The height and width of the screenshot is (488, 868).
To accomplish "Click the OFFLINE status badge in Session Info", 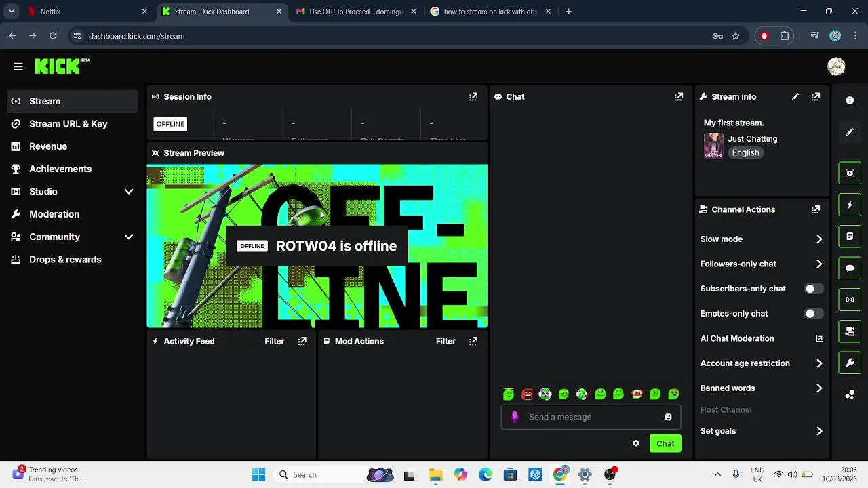I will (170, 124).
